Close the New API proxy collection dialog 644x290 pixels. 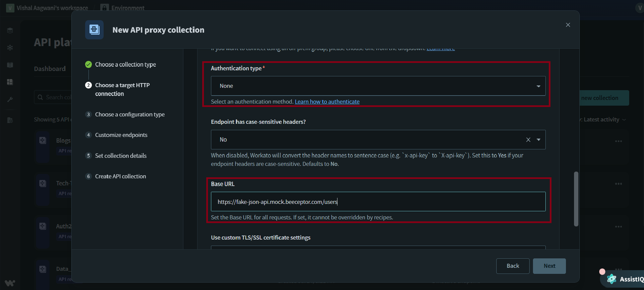click(568, 25)
